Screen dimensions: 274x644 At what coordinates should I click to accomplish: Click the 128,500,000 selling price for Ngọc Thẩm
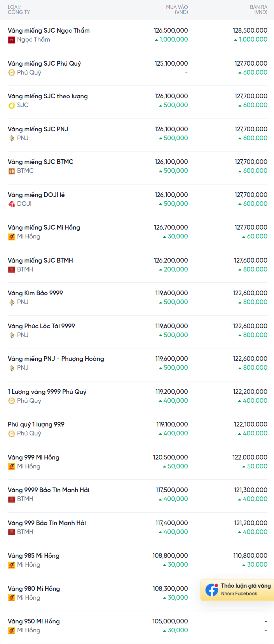(x=250, y=30)
